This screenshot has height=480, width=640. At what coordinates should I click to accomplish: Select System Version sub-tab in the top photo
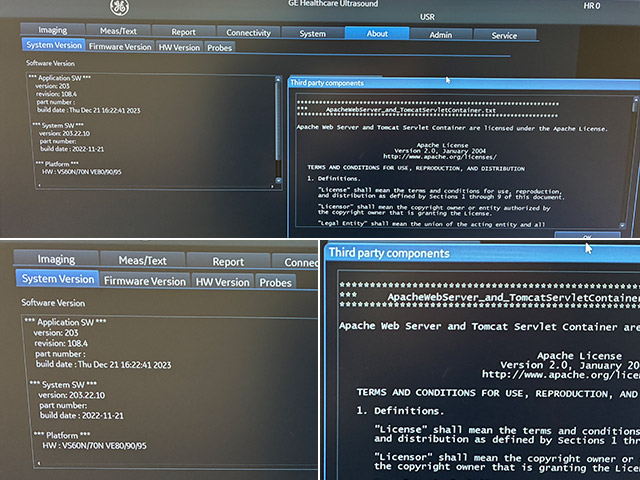(x=54, y=45)
